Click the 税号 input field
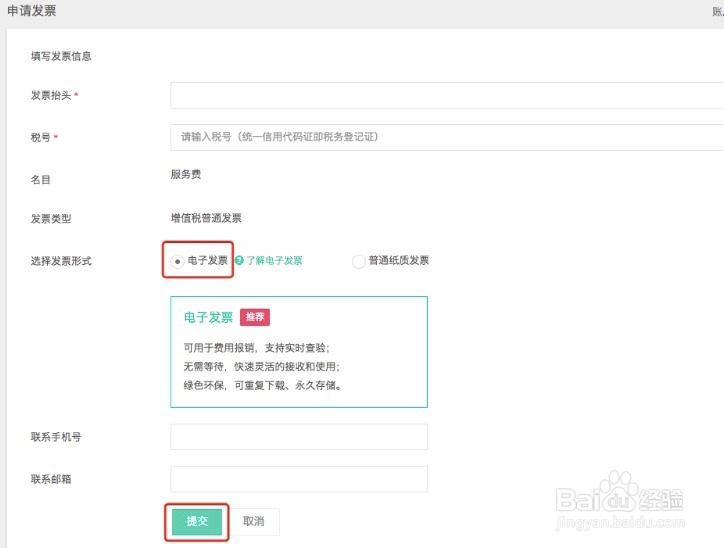The image size is (724, 548). [446, 137]
